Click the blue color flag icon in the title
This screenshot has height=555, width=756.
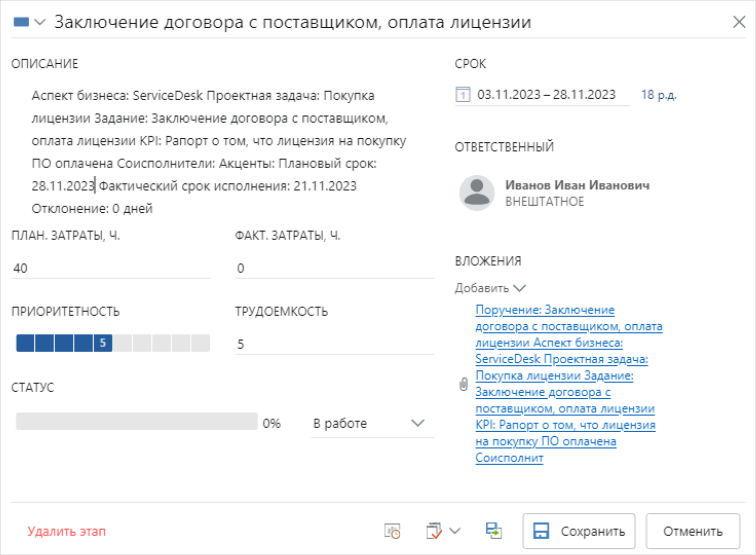pos(21,22)
